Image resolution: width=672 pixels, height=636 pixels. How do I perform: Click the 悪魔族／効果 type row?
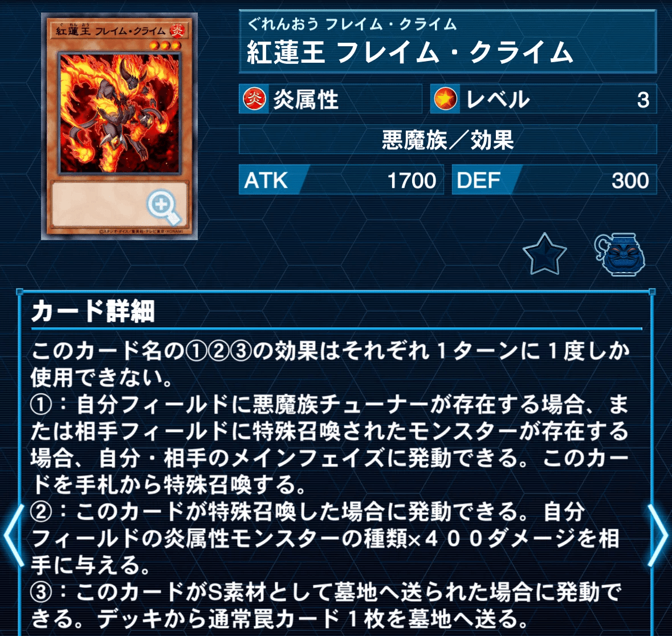447,139
